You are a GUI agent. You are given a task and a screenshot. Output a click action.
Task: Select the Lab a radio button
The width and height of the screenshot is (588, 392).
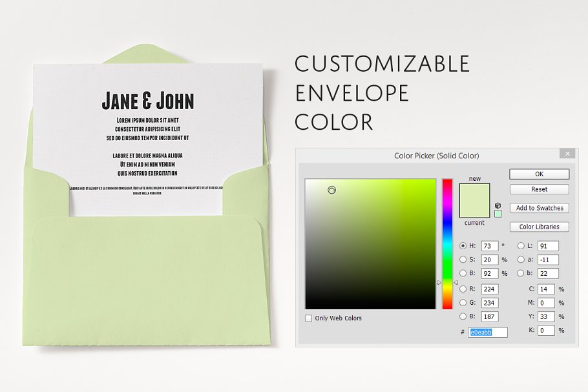pos(521,260)
